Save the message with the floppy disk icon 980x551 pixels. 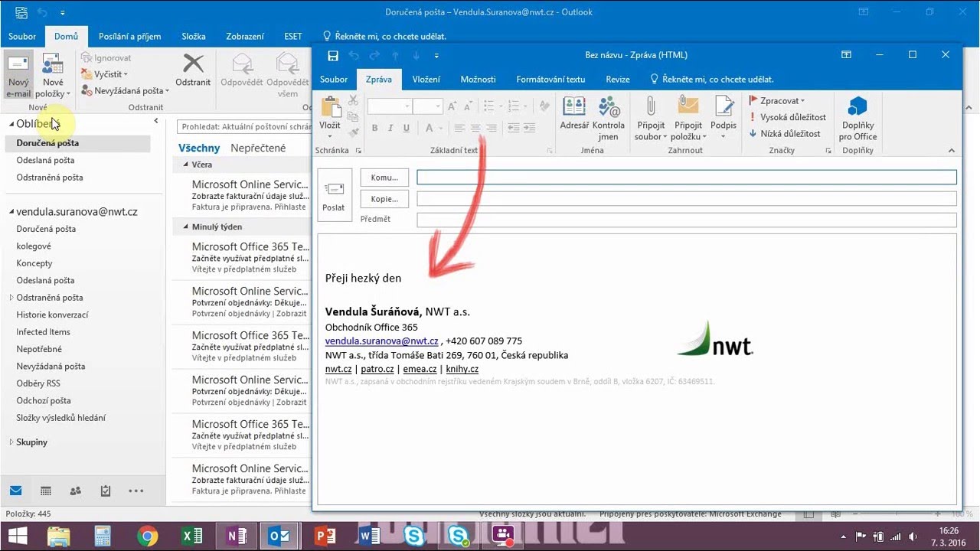(333, 55)
